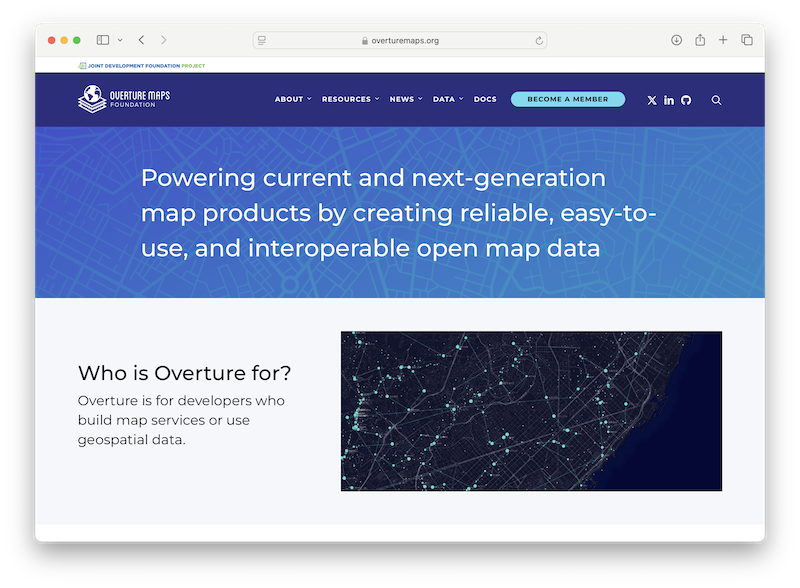Click the 'Overture is for developers' paragraph
This screenshot has width=800, height=588.
[181, 420]
